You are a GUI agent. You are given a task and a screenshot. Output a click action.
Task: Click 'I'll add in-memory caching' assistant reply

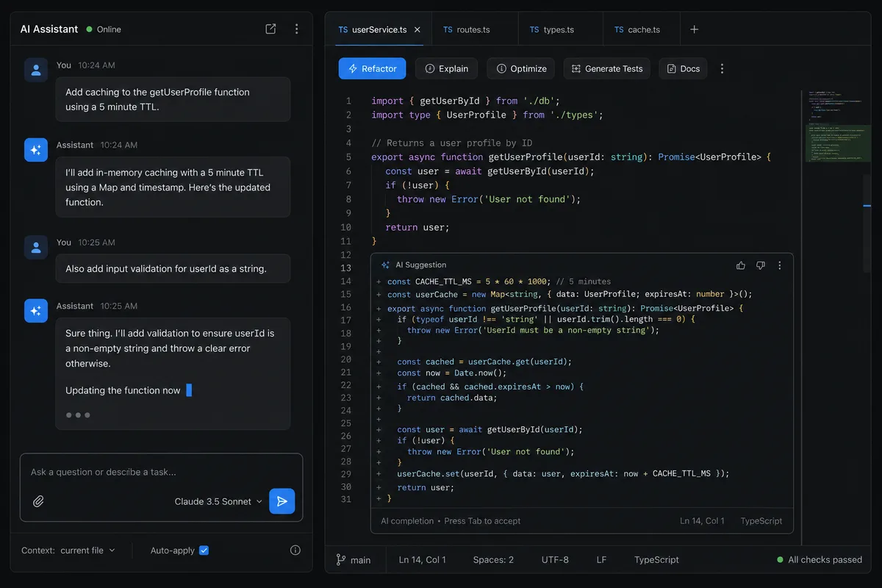[173, 187]
